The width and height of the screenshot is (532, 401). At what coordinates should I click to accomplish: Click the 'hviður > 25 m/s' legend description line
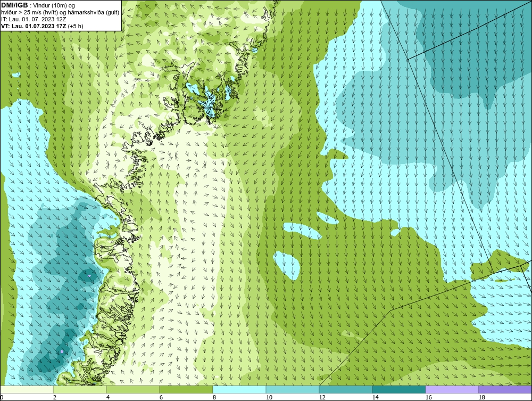pyautogui.click(x=60, y=12)
